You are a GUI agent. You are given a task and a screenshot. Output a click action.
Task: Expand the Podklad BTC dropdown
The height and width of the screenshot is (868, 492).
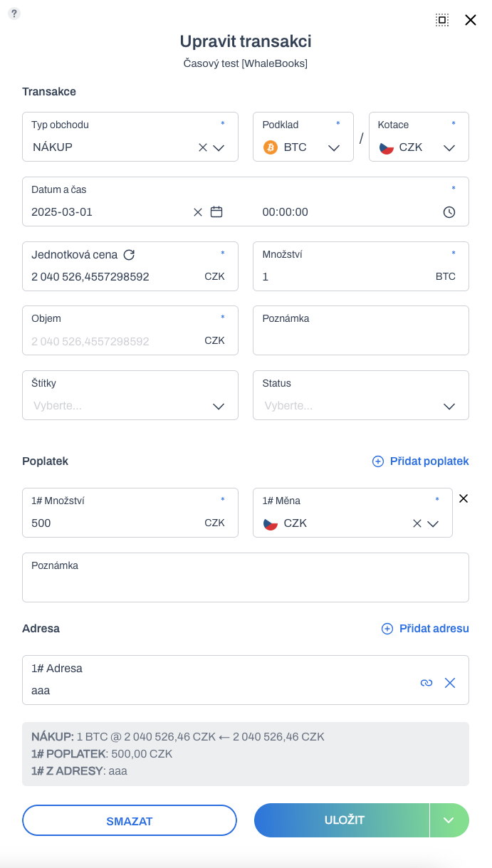click(334, 147)
